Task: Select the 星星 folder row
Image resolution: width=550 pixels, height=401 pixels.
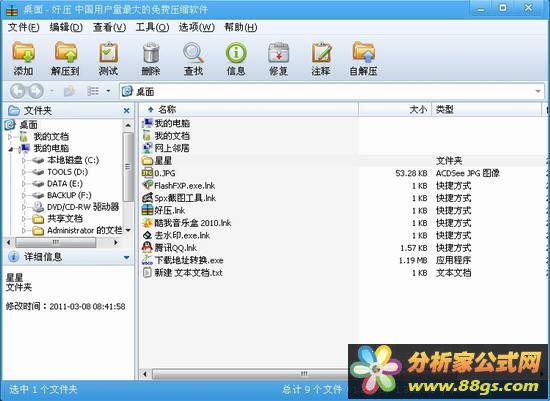Action: click(344, 161)
